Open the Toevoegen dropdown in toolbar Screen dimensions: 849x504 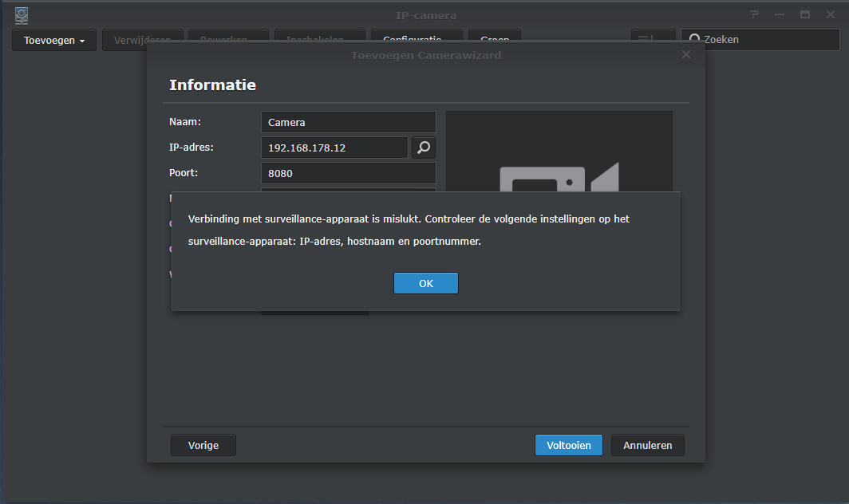[x=54, y=40]
